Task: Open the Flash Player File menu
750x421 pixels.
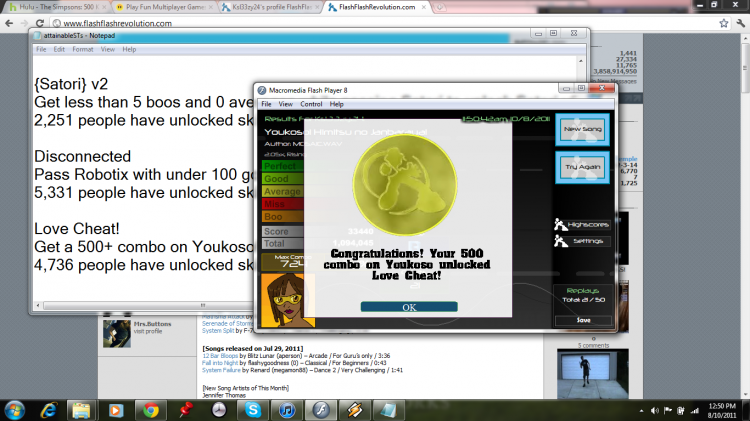Action: click(266, 104)
